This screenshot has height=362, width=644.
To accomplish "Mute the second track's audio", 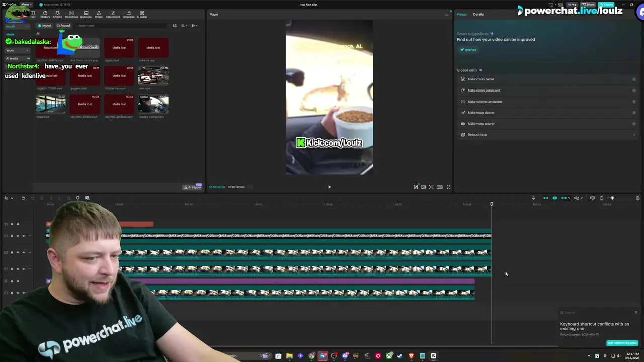I will pos(24,236).
